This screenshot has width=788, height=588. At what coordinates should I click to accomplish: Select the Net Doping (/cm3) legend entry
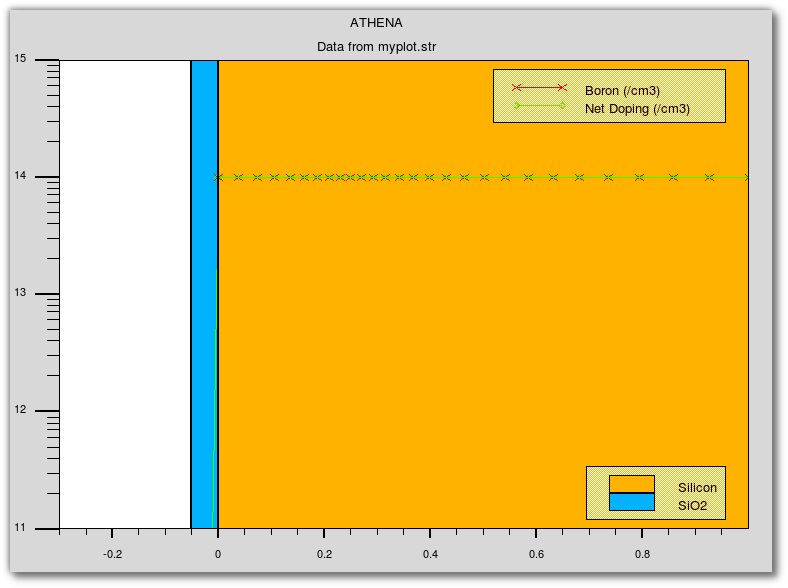tap(637, 109)
